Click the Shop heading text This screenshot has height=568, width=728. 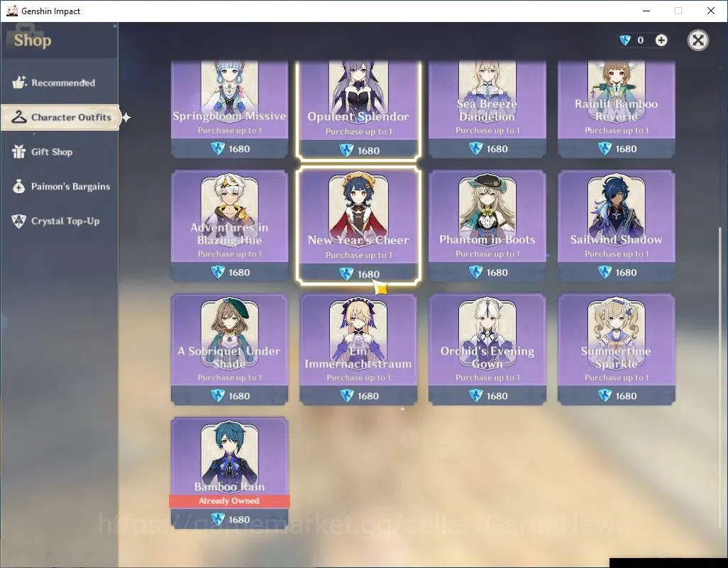[x=33, y=40]
